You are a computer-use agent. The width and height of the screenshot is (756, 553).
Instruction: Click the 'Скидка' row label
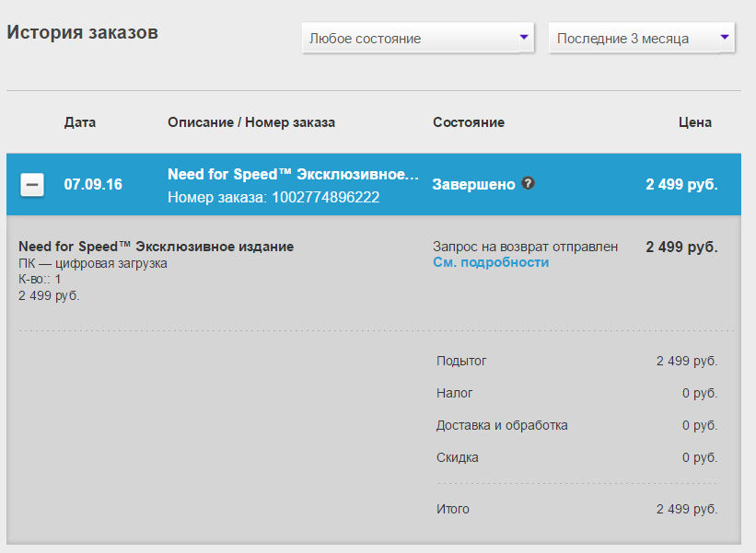pyautogui.click(x=457, y=457)
